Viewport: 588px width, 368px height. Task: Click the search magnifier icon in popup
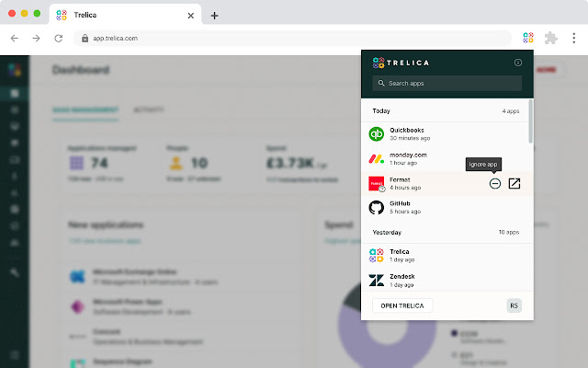pyautogui.click(x=381, y=83)
